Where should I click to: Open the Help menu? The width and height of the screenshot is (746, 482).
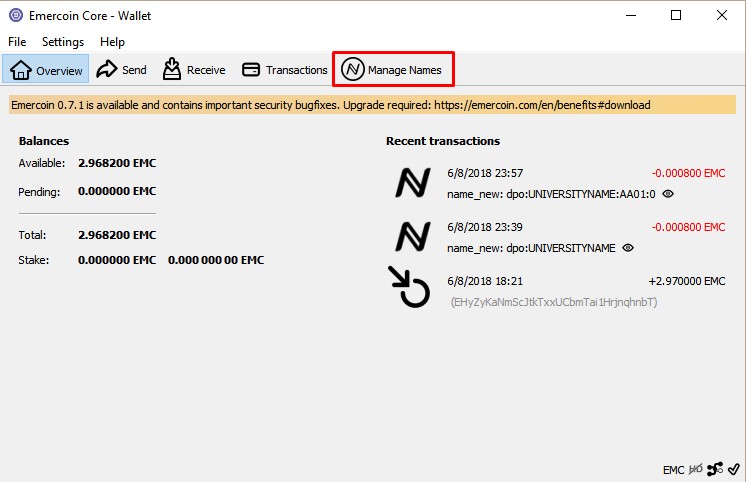tap(112, 42)
